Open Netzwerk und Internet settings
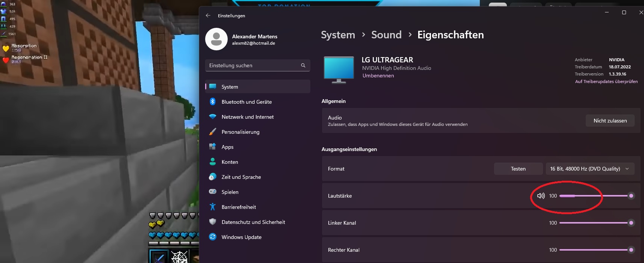The width and height of the screenshot is (644, 263). coord(258,116)
